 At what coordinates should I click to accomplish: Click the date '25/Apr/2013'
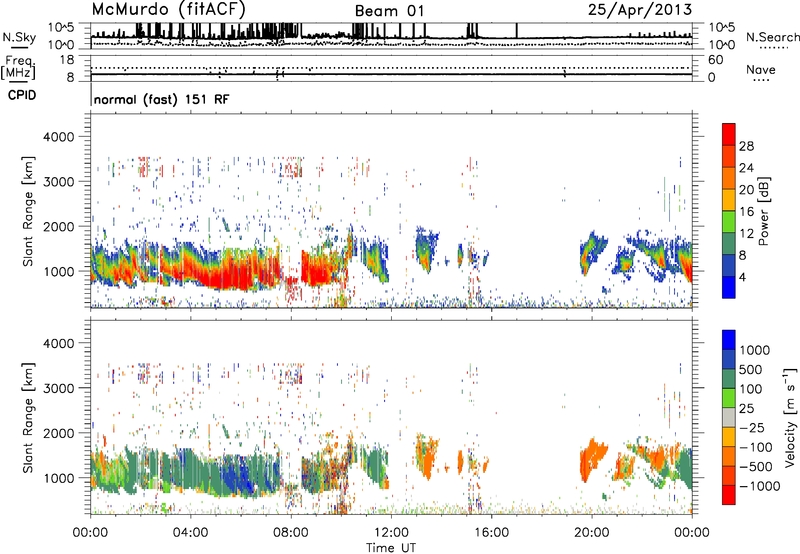click(640, 10)
